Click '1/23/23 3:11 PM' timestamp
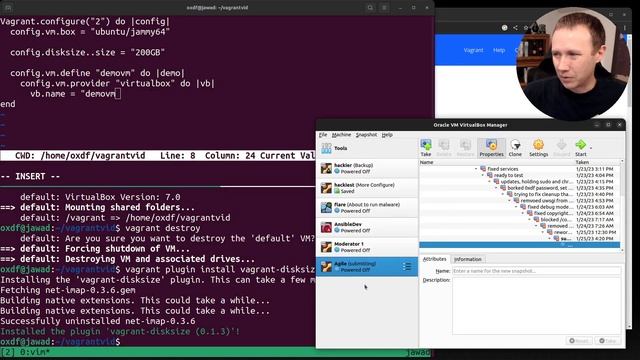 coord(594,169)
